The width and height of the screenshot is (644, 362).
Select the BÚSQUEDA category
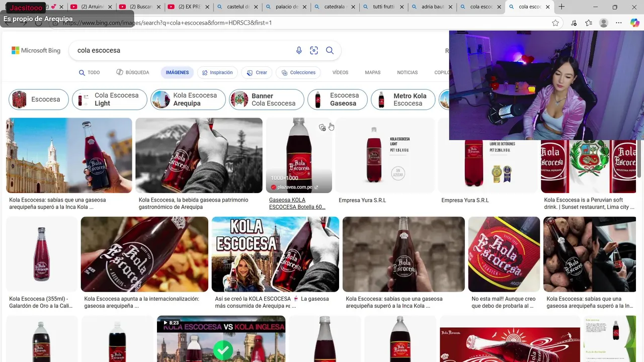tap(133, 72)
